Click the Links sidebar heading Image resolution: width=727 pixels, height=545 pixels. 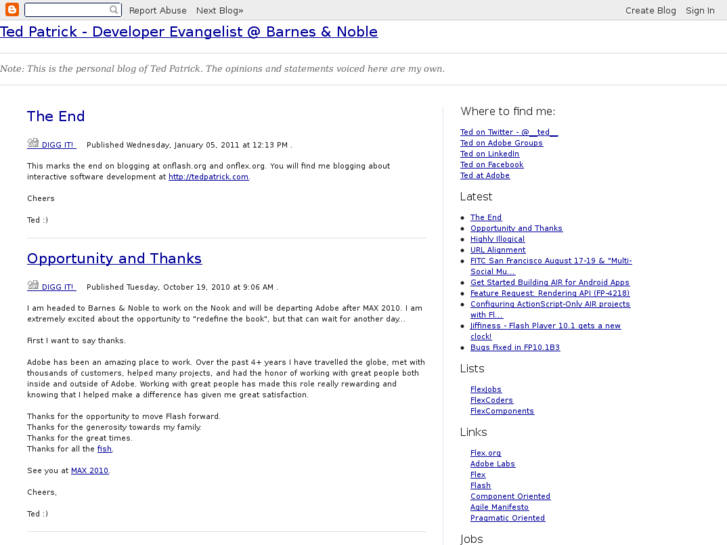(x=473, y=432)
